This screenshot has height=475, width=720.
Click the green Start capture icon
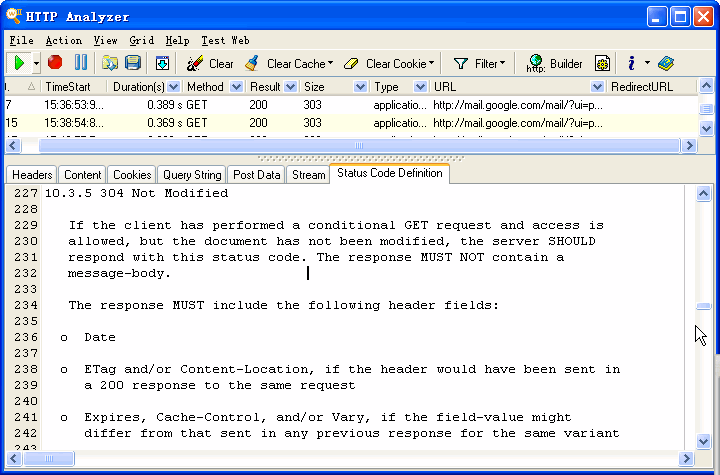19,63
